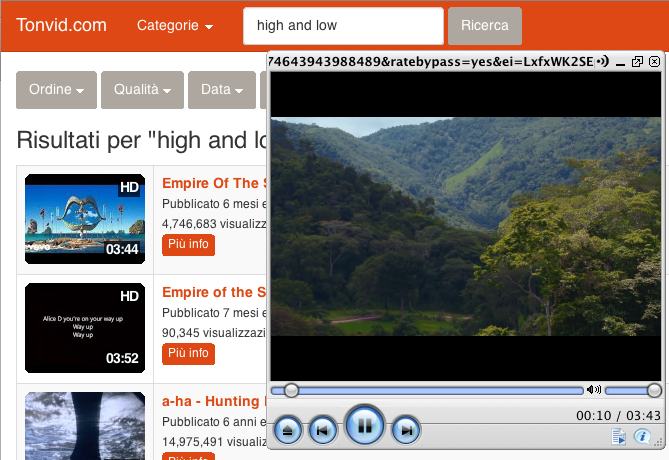The height and width of the screenshot is (460, 669).
Task: Open the Data filter dropdown
Action: coord(222,90)
